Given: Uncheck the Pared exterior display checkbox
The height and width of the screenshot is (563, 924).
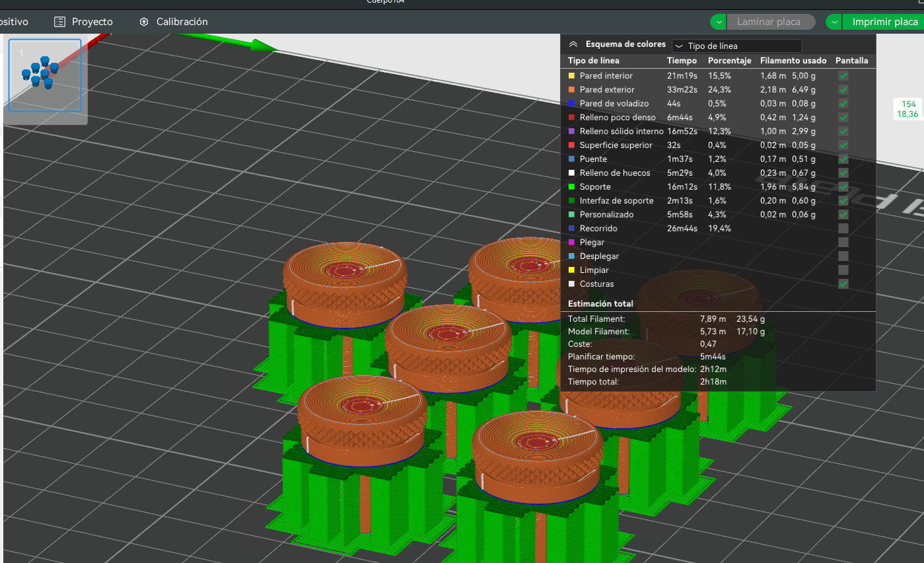Looking at the screenshot, I should tap(843, 90).
